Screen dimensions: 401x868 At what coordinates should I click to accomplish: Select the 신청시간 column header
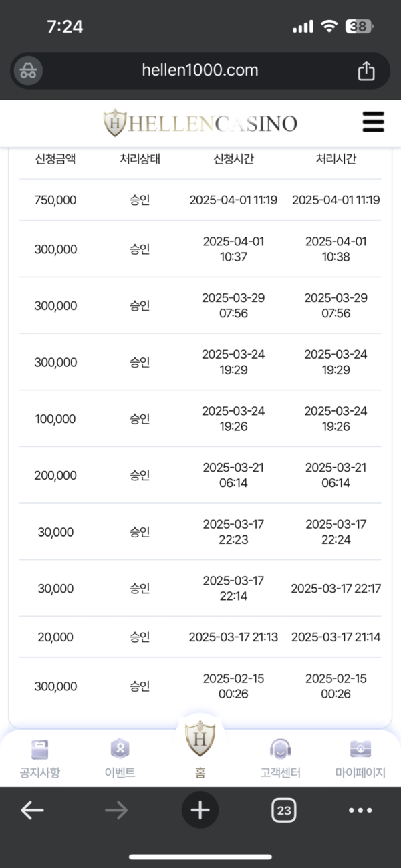click(233, 159)
